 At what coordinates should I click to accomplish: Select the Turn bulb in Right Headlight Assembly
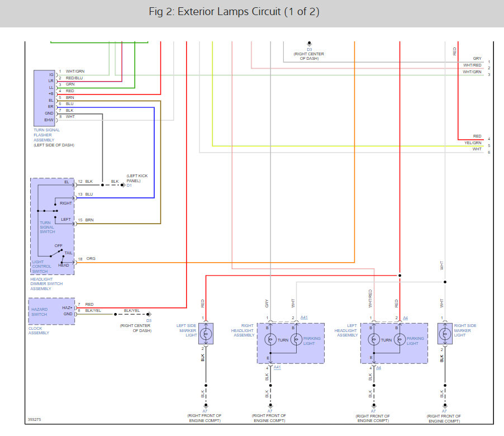pos(270,340)
